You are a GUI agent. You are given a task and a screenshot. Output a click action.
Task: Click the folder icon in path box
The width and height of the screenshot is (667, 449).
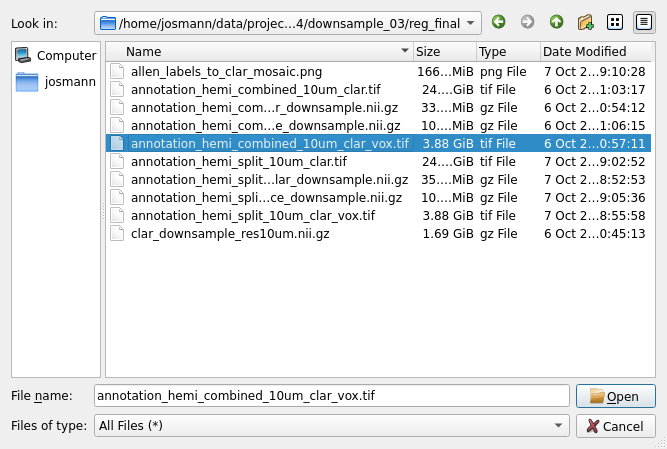(x=108, y=23)
